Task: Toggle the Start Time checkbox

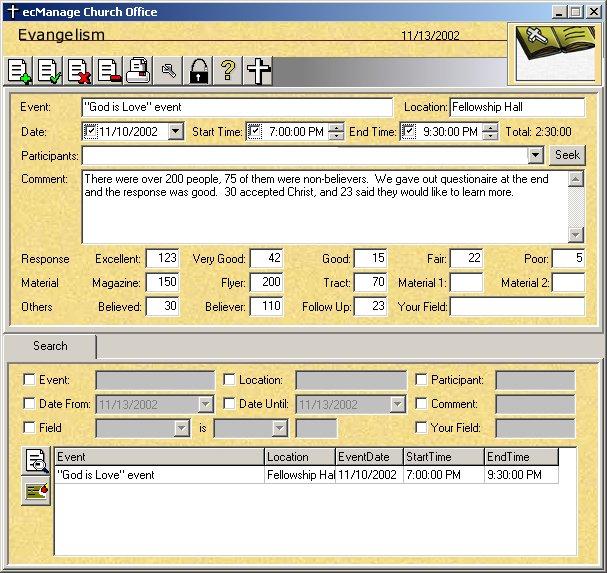Action: 254,131
